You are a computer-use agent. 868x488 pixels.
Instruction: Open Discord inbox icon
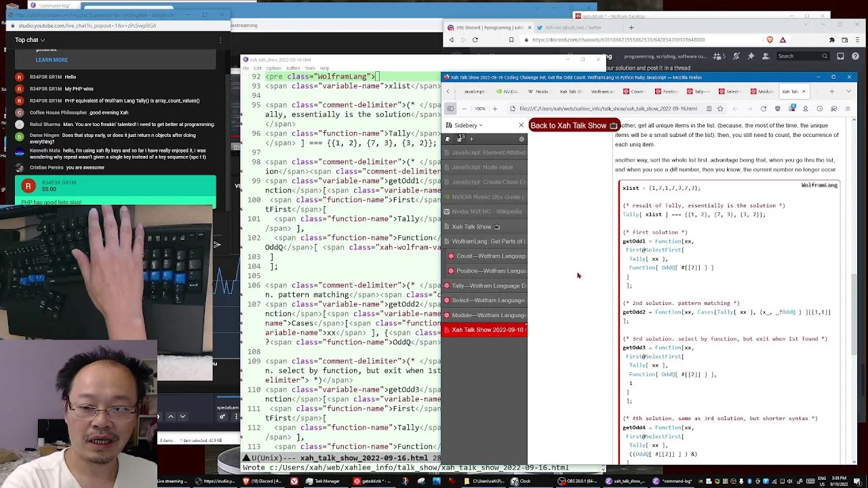(841, 56)
